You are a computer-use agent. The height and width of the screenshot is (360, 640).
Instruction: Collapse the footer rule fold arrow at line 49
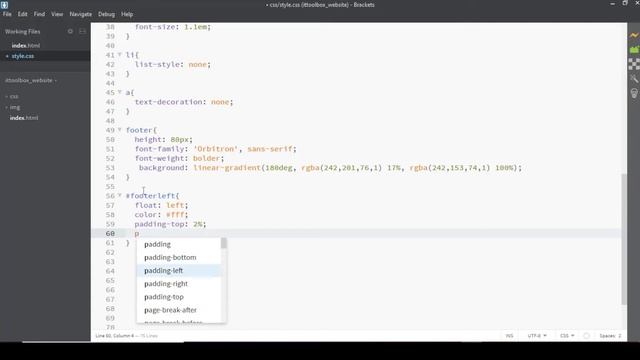point(120,129)
